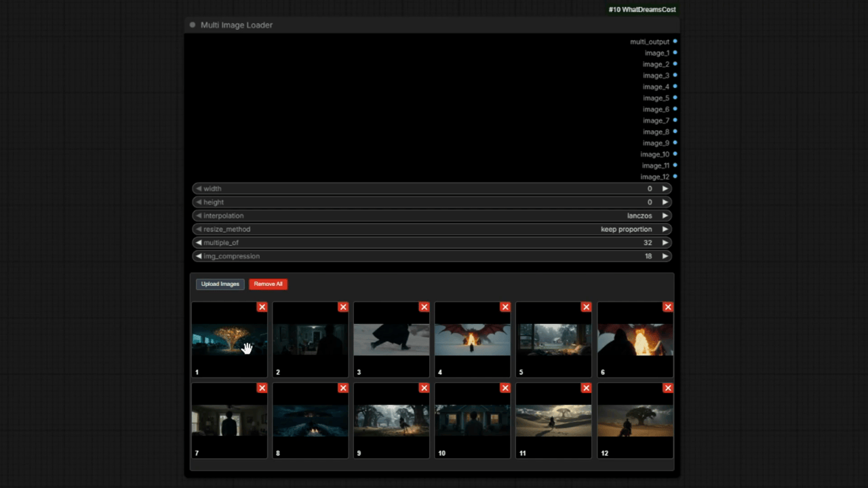Image resolution: width=868 pixels, height=488 pixels.
Task: Remove image 5 with its red X
Action: (x=586, y=307)
